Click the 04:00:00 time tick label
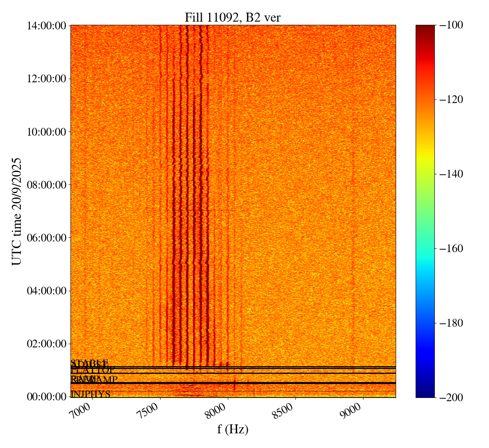Screen dimensions: 489x448 pos(46,291)
